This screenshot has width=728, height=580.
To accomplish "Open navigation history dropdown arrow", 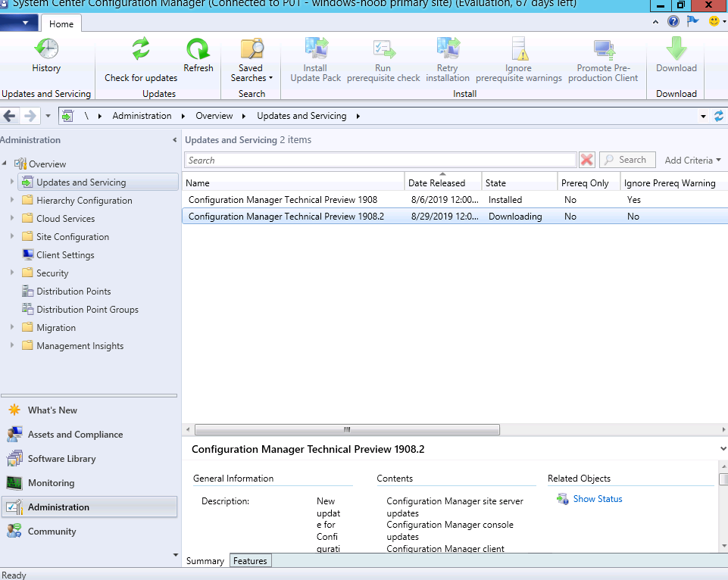I will [48, 116].
